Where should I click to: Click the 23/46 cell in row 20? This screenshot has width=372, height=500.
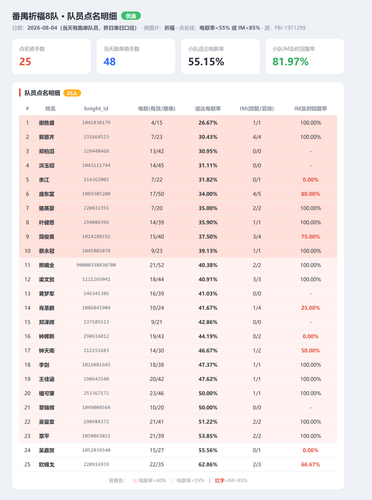pos(157,393)
